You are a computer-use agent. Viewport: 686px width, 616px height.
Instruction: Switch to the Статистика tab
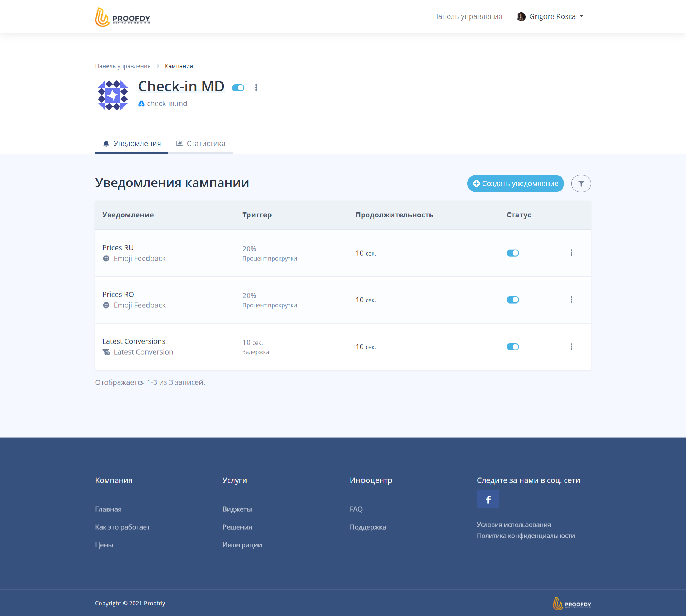click(200, 144)
